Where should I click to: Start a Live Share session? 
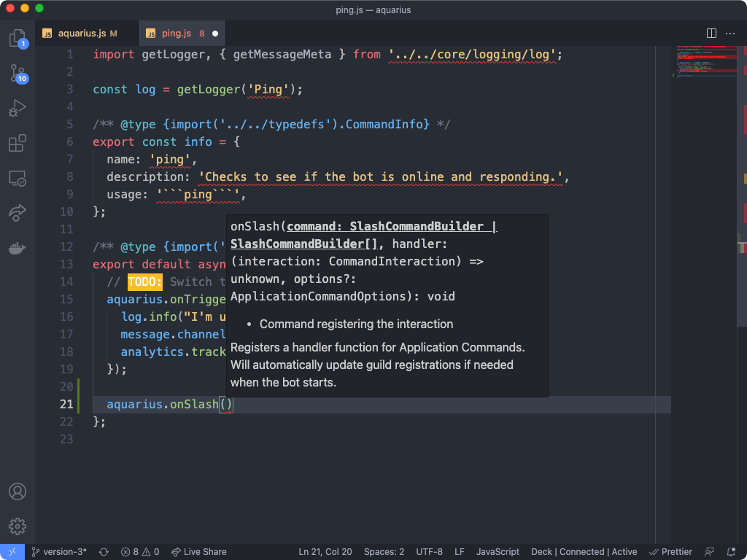(198, 552)
